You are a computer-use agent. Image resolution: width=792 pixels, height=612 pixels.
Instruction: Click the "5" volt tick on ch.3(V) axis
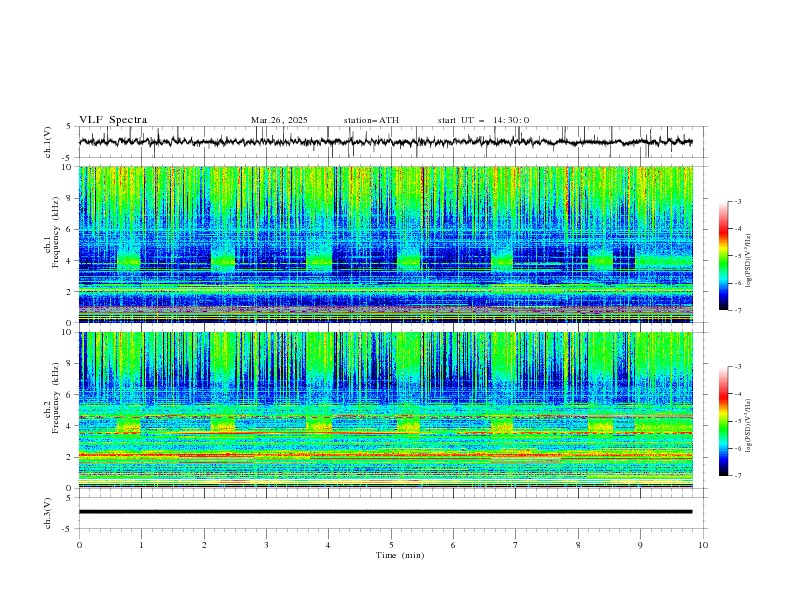pos(69,497)
